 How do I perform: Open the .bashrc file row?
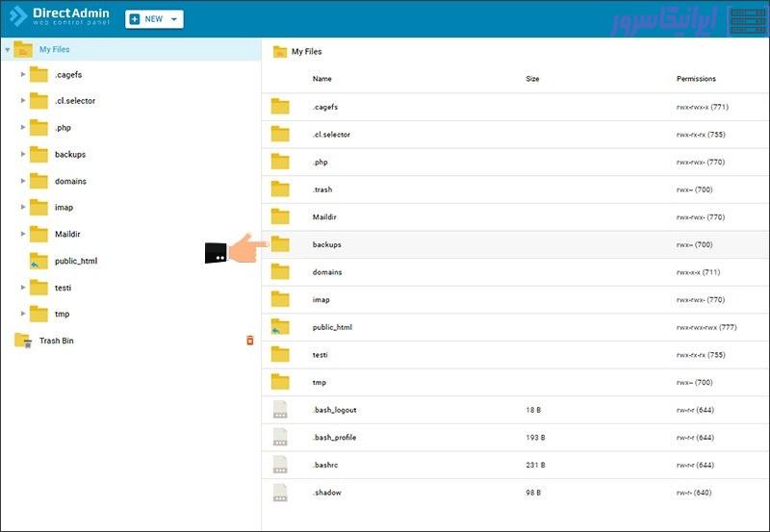327,465
